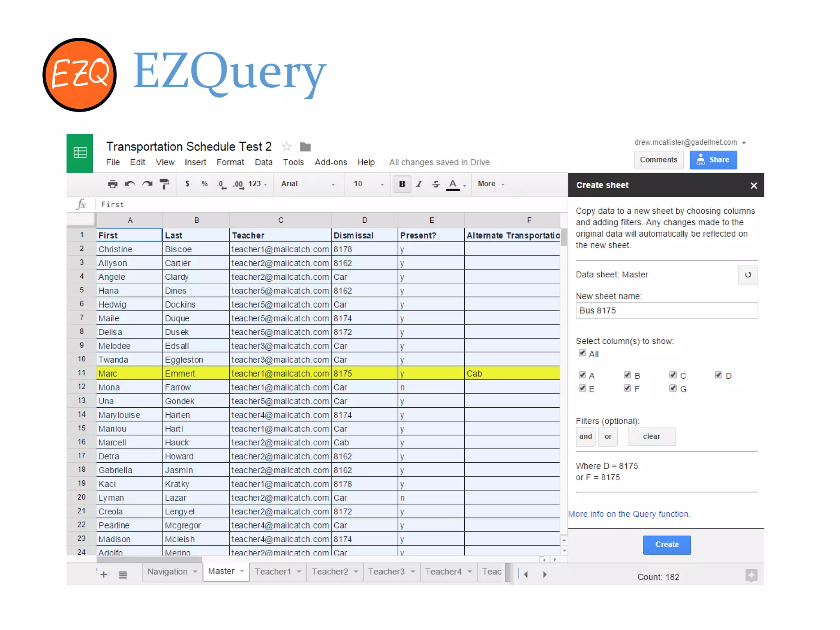Click the vertical scrollbar thumb
Image resolution: width=840 pixels, height=630 pixels.
564,237
